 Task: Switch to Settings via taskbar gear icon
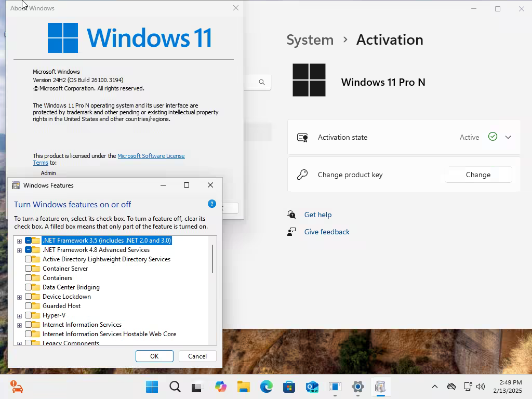357,387
